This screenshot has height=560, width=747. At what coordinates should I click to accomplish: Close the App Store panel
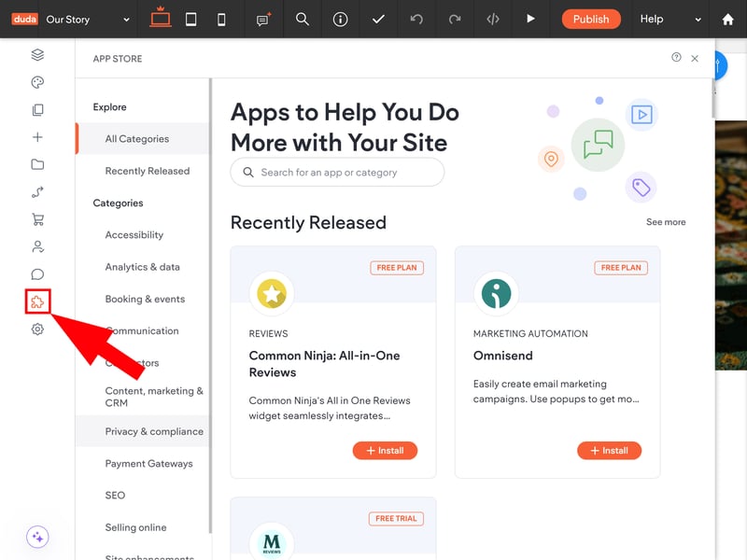pyautogui.click(x=695, y=58)
